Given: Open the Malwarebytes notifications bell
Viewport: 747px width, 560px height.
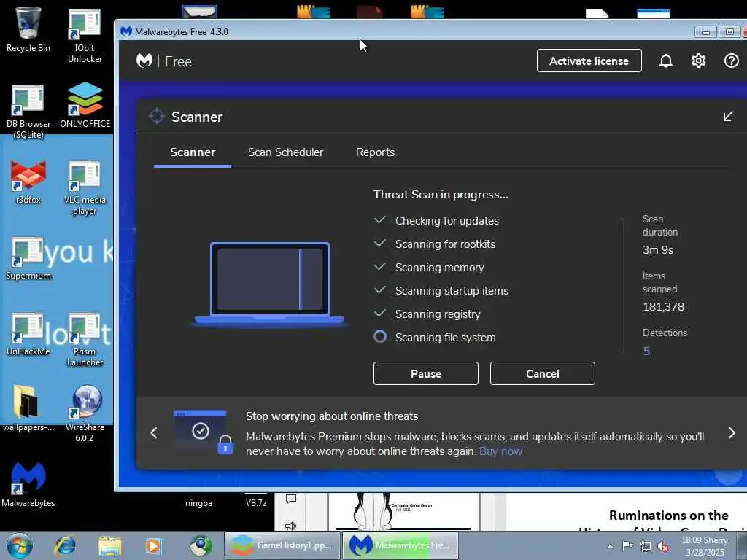Looking at the screenshot, I should [x=665, y=61].
